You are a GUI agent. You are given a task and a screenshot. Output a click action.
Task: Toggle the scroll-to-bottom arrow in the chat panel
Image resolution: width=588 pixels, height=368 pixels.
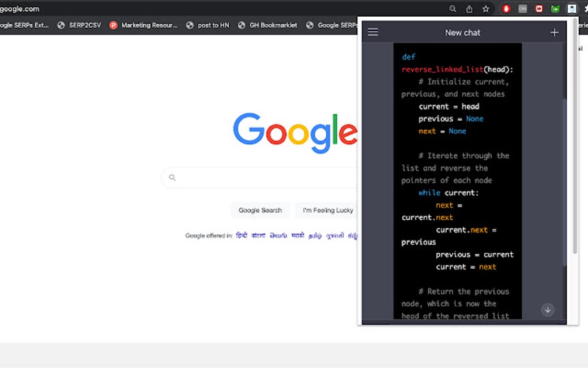click(548, 310)
